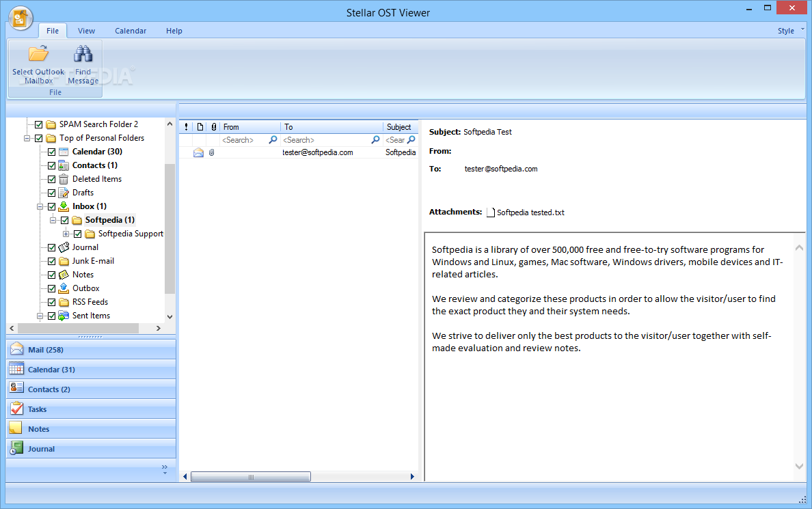Uncheck the Drafts checkbox
This screenshot has height=509, width=812.
[x=52, y=193]
